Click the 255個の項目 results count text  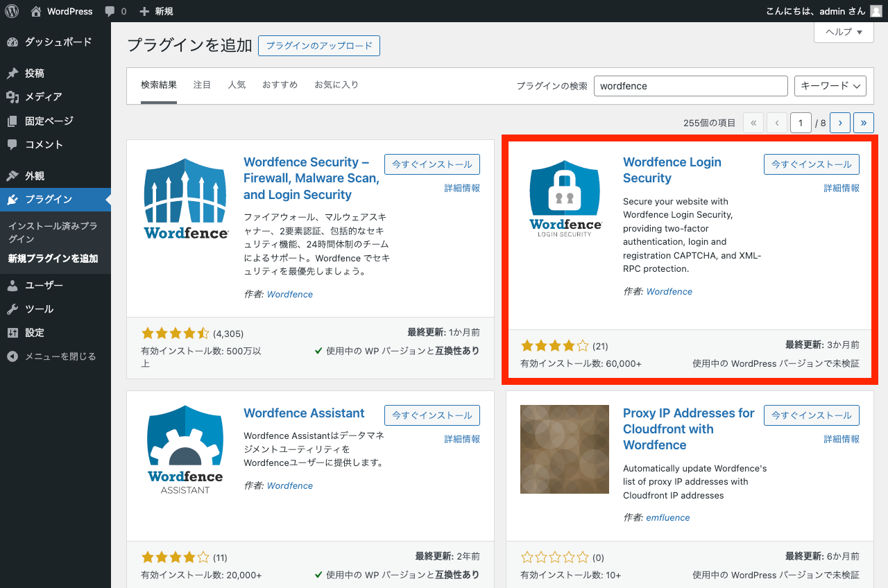tap(709, 123)
